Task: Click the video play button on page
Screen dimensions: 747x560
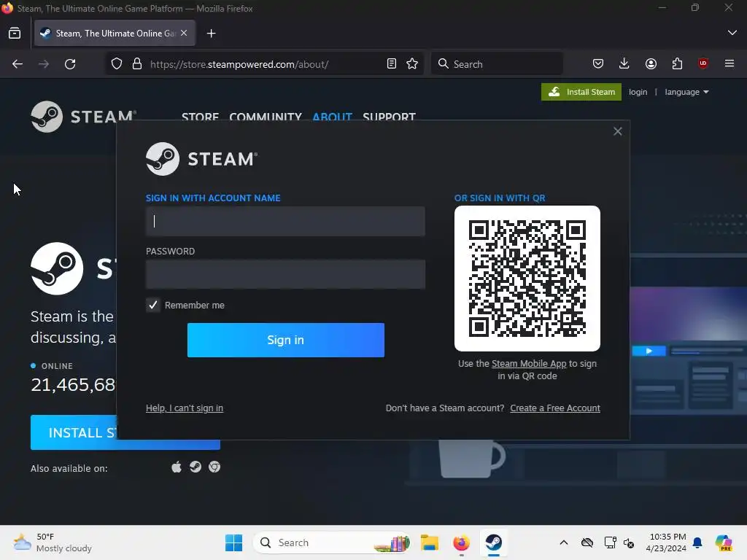Action: pyautogui.click(x=649, y=351)
